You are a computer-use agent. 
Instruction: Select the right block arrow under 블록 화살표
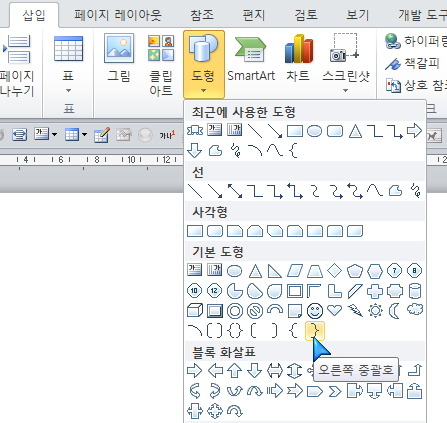point(195,371)
